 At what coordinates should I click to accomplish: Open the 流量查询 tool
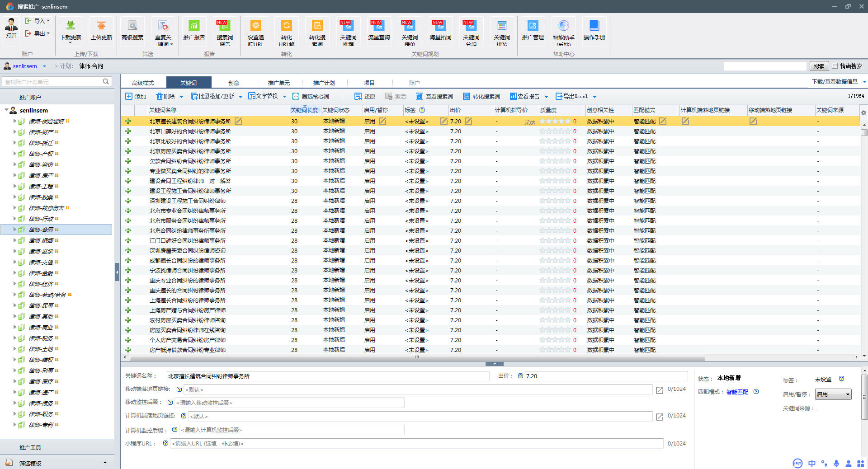point(378,26)
